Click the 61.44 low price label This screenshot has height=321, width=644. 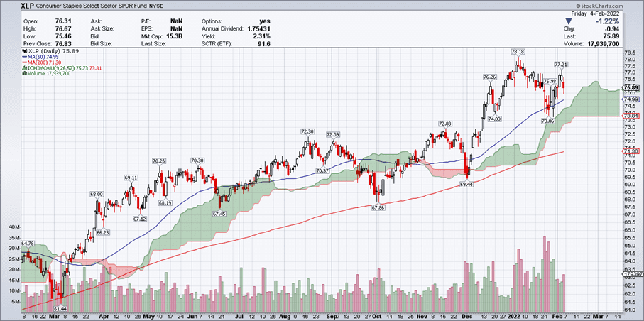point(60,308)
